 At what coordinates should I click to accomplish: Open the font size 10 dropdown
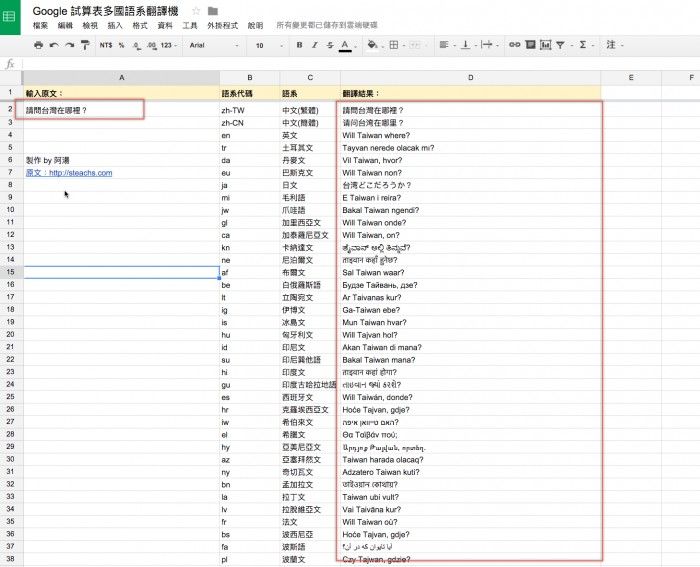click(267, 45)
